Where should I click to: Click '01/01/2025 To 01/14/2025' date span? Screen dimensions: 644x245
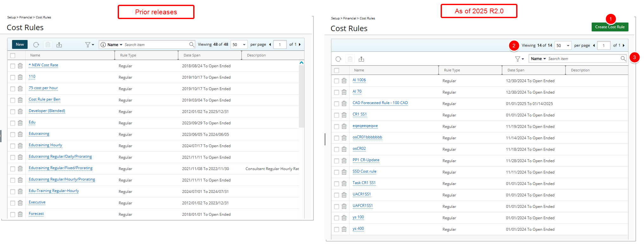click(x=529, y=104)
